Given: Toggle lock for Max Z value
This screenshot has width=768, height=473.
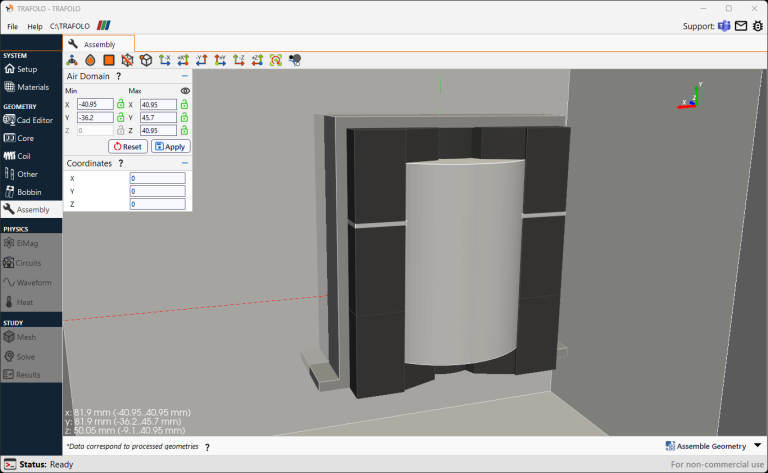Looking at the screenshot, I should click(184, 130).
